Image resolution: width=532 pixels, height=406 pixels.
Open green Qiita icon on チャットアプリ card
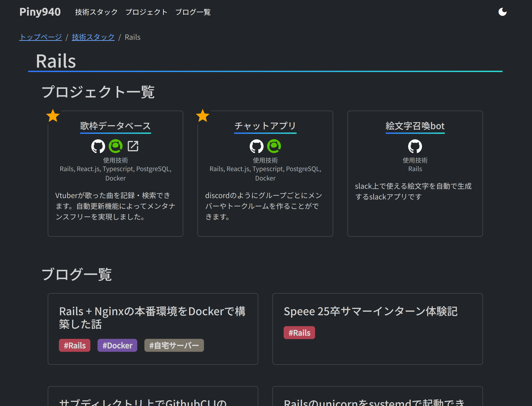click(x=274, y=146)
